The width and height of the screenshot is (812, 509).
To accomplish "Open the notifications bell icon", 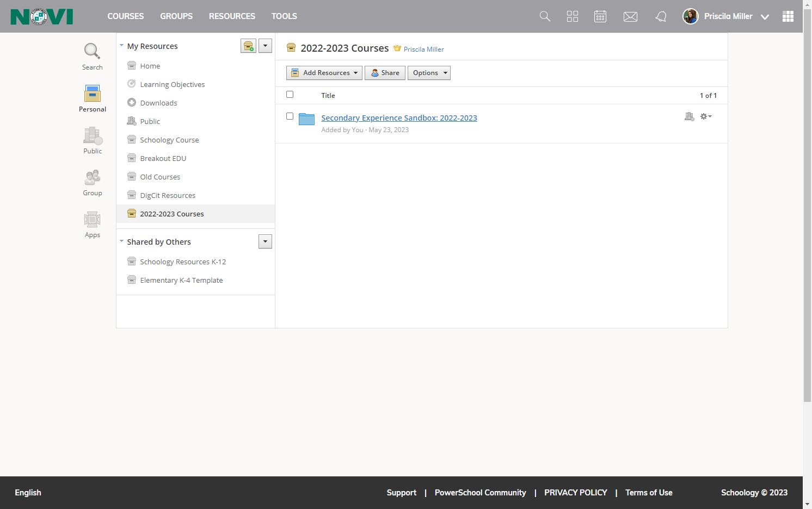I will pyautogui.click(x=661, y=16).
